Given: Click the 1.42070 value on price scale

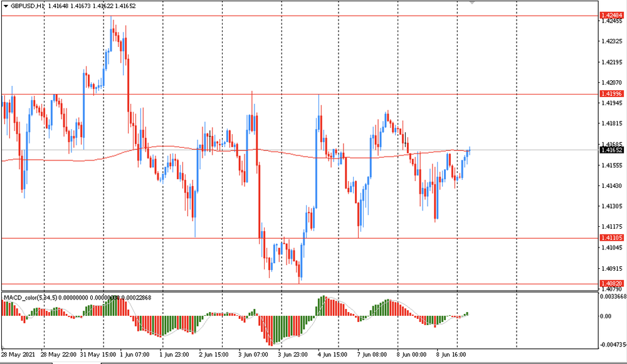Looking at the screenshot, I should point(610,83).
